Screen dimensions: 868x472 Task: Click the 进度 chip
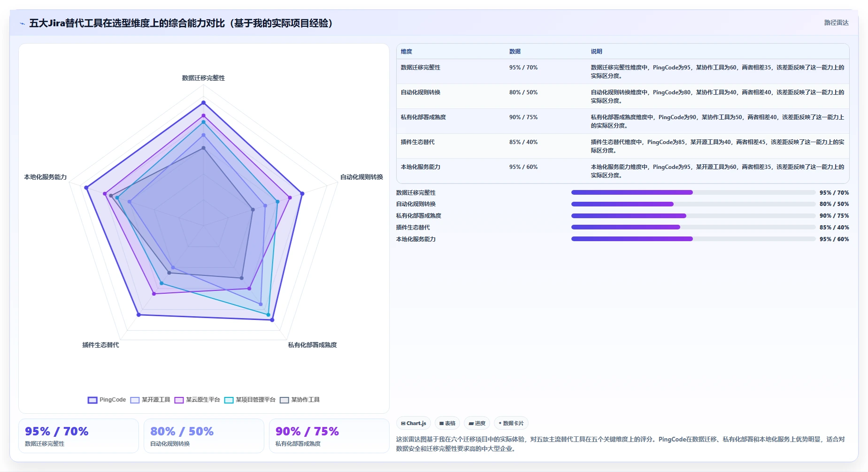[477, 423]
